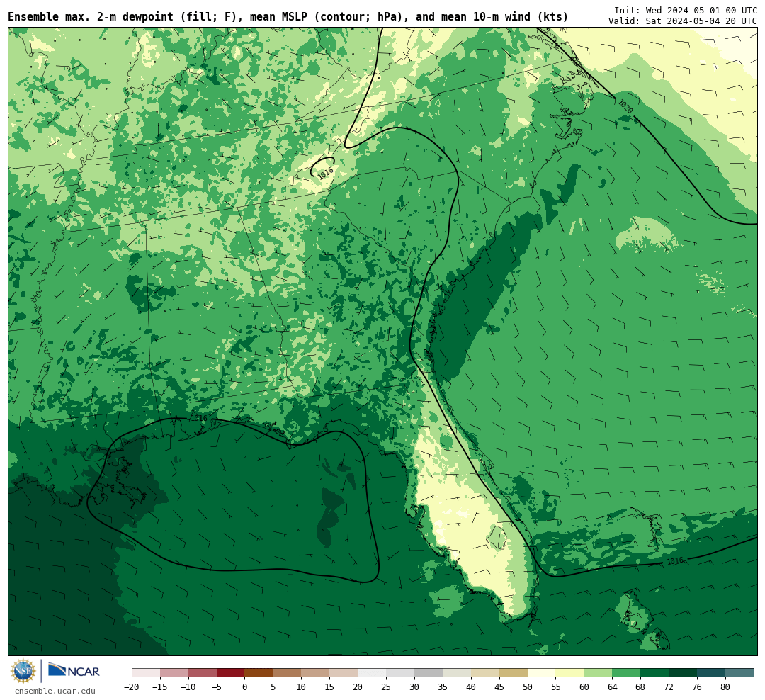Image resolution: width=765 pixels, height=700 pixels.
Task: Pick the colorbar swatch between -15 and -10
Action: pyautogui.click(x=174, y=673)
